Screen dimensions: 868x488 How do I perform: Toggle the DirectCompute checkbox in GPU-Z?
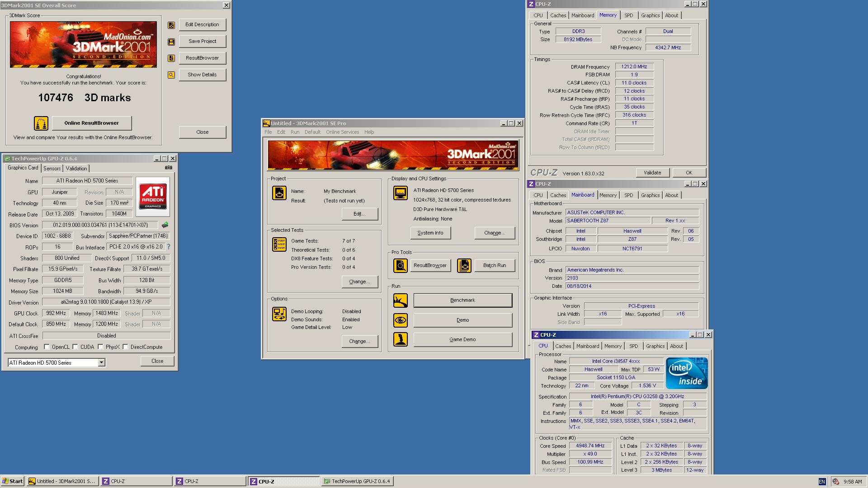(x=125, y=347)
